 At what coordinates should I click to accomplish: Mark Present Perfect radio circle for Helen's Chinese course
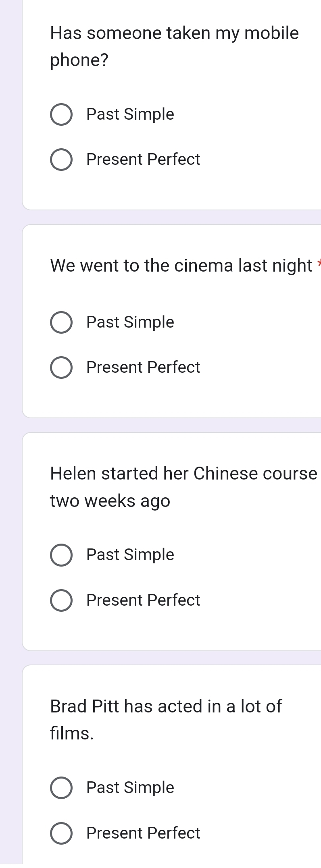(x=61, y=600)
